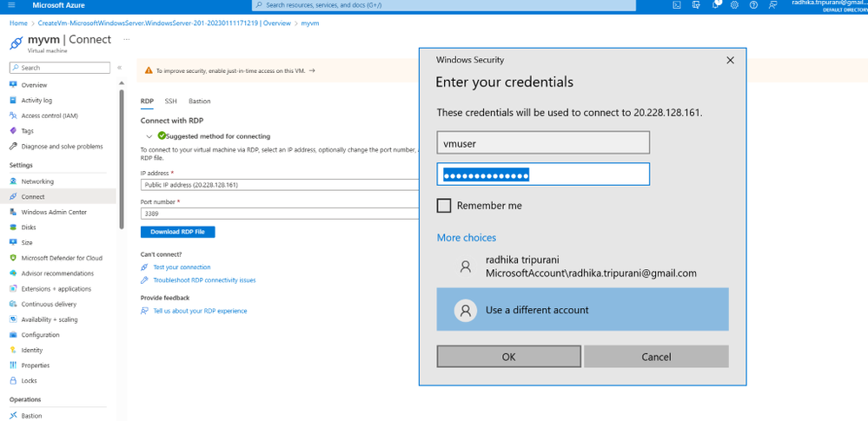Screen dimensions: 868x421
Task: Click the Availability + scaling icon
Action: (13, 319)
